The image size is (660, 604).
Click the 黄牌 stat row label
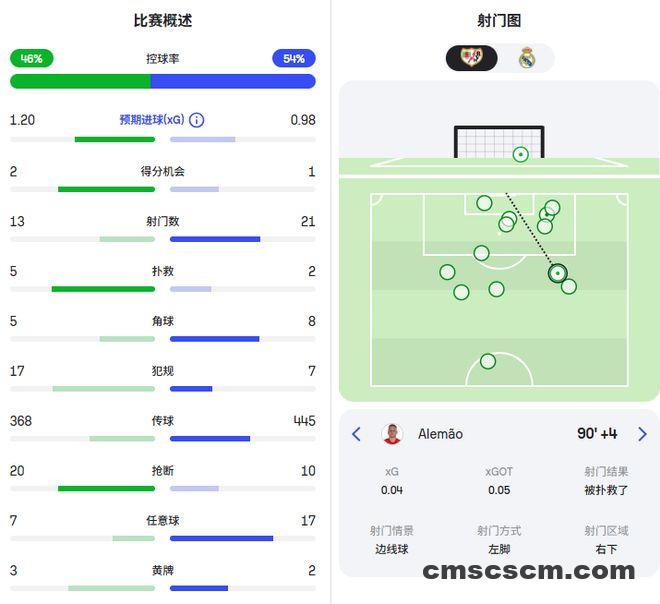point(163,571)
